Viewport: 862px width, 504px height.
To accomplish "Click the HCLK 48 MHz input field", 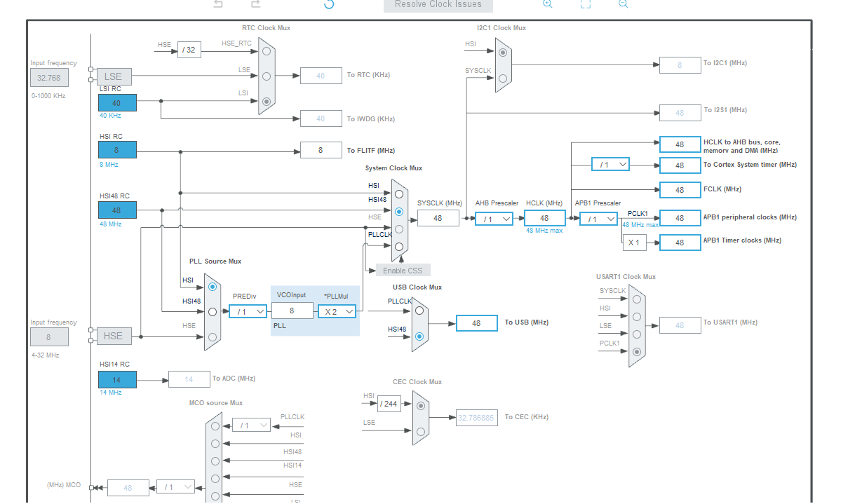I will click(544, 218).
